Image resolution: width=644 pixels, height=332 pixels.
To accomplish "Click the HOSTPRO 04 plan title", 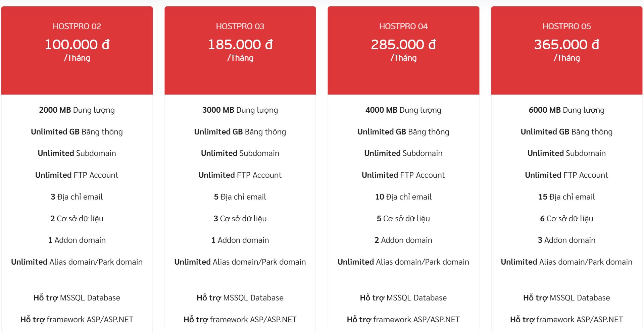I will 403,26.
